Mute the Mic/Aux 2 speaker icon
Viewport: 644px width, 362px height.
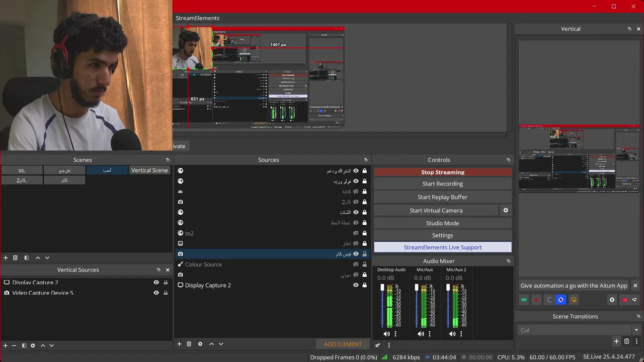452,334
